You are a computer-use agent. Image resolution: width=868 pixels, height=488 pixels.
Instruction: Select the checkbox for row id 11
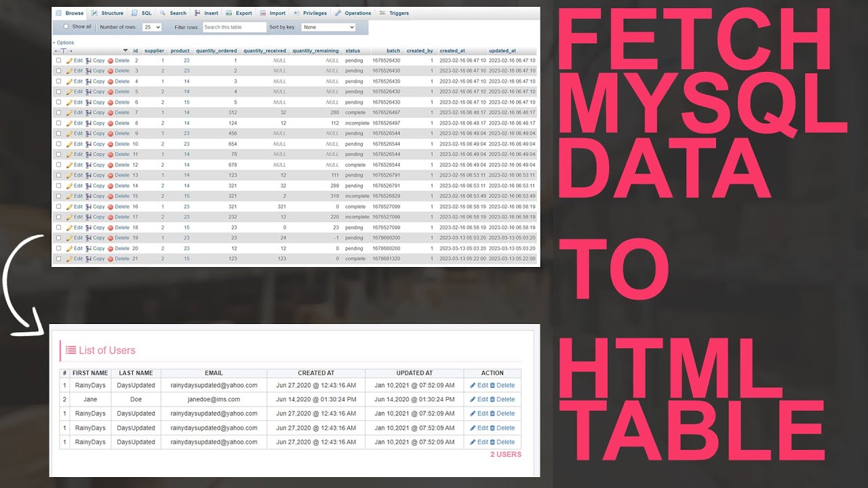pyautogui.click(x=58, y=155)
